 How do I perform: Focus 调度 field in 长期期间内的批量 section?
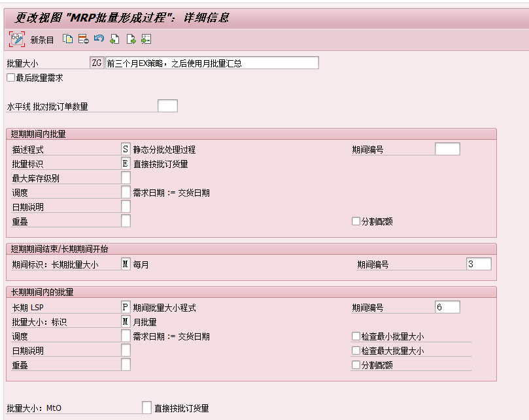click(x=126, y=336)
